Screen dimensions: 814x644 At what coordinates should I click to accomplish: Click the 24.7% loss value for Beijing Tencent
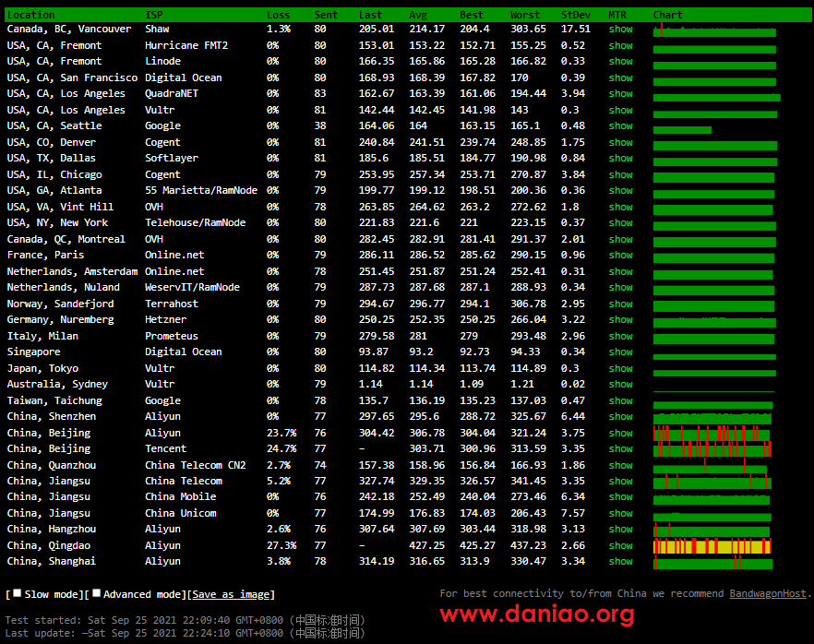tap(281, 449)
